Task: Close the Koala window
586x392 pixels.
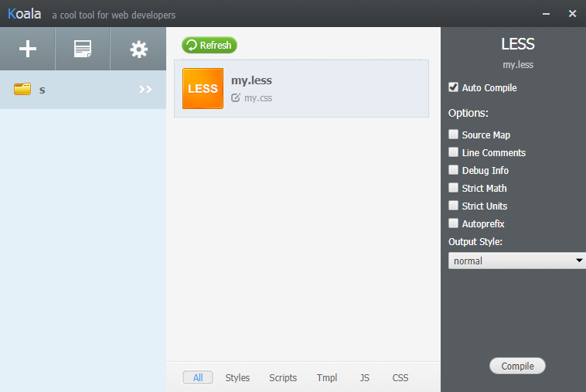Action: (572, 13)
